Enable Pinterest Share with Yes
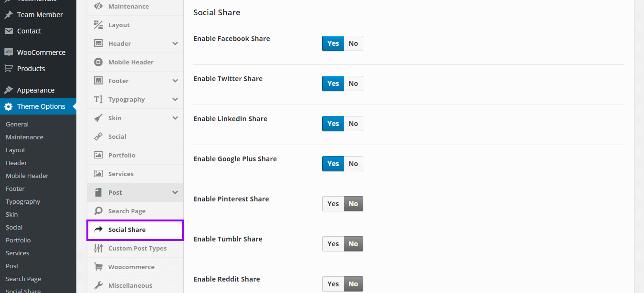This screenshot has width=644, height=293. pyautogui.click(x=333, y=204)
